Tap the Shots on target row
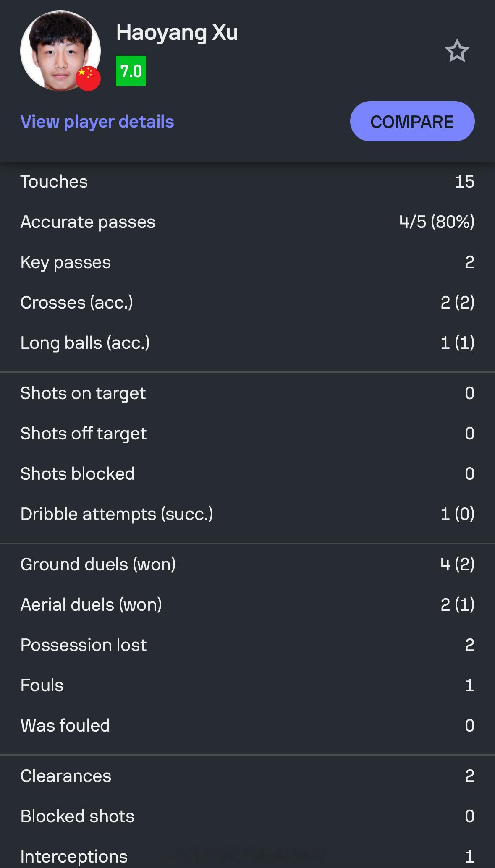The height and width of the screenshot is (868, 495). 247,393
